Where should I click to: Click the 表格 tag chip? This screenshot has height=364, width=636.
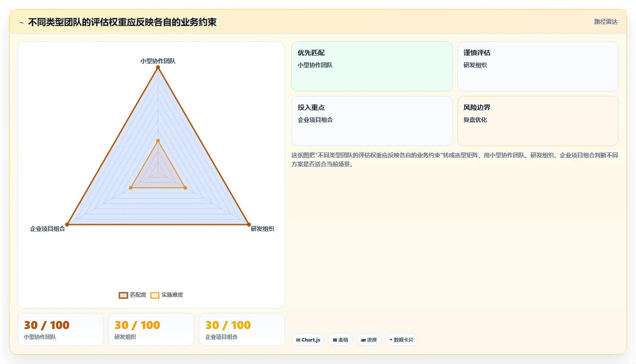pos(340,340)
